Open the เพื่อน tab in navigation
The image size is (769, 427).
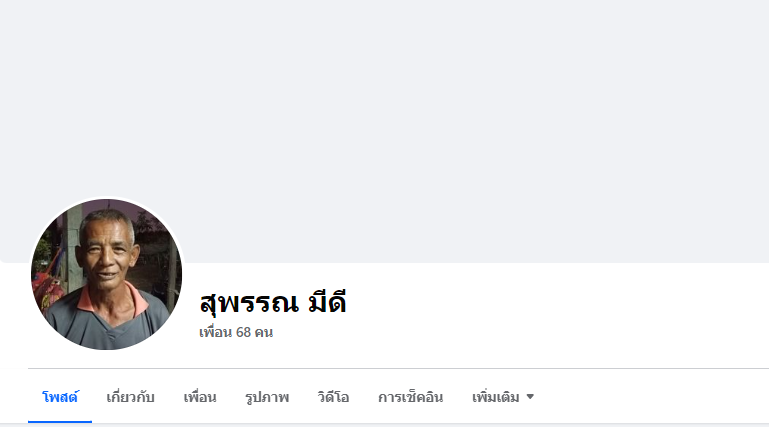[x=200, y=397]
